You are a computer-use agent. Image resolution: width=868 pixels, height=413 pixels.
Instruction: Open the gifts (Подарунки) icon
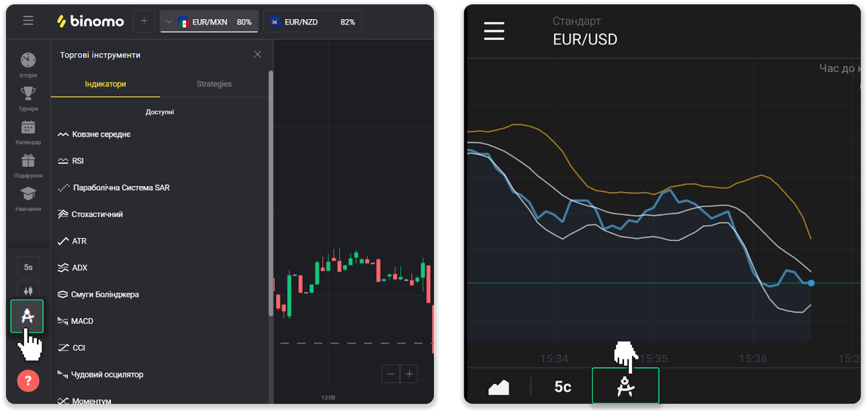tap(28, 161)
